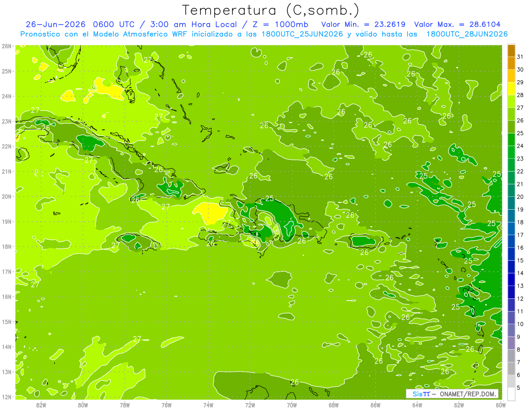Click the "15N" latitude axis label
The width and height of the screenshot is (532, 411).
click(7, 321)
